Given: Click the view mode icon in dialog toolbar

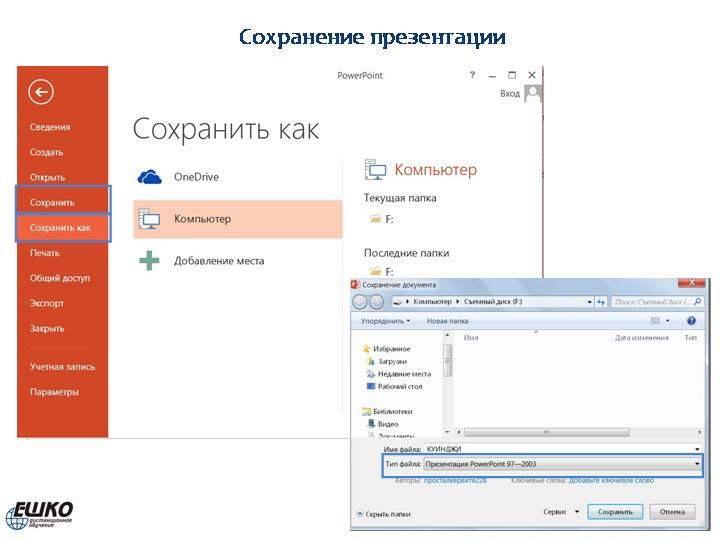Looking at the screenshot, I should [x=655, y=321].
